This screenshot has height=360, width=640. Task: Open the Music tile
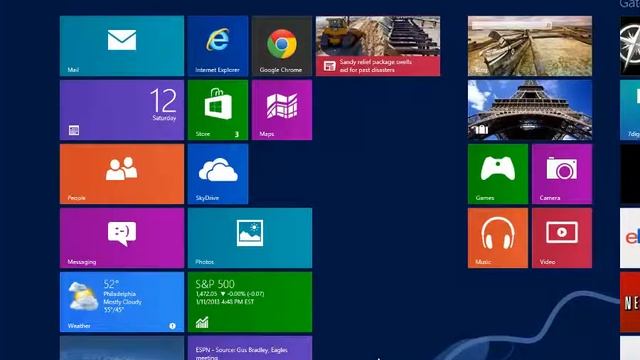click(x=498, y=238)
